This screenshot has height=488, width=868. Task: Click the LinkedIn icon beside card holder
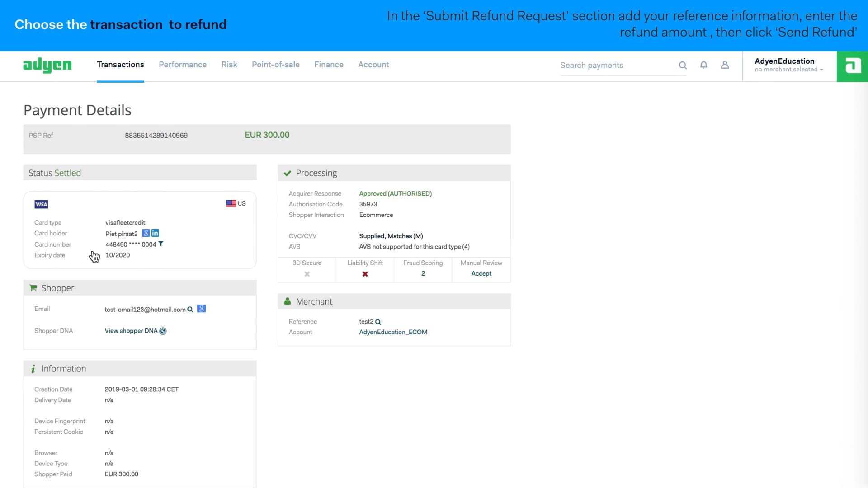pyautogui.click(x=155, y=233)
